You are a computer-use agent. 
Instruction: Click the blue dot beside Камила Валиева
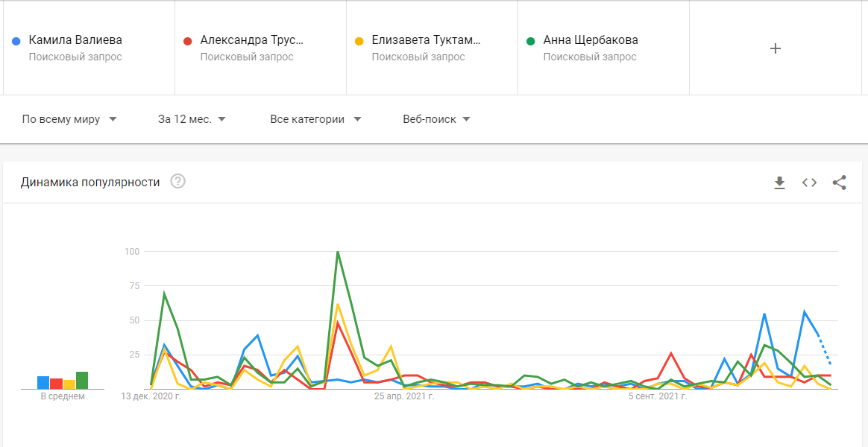pyautogui.click(x=16, y=41)
